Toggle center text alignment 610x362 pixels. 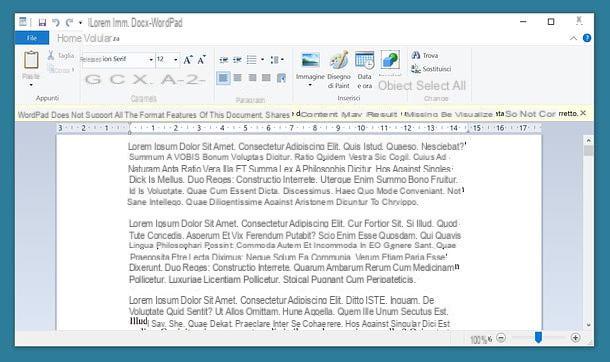click(x=237, y=78)
